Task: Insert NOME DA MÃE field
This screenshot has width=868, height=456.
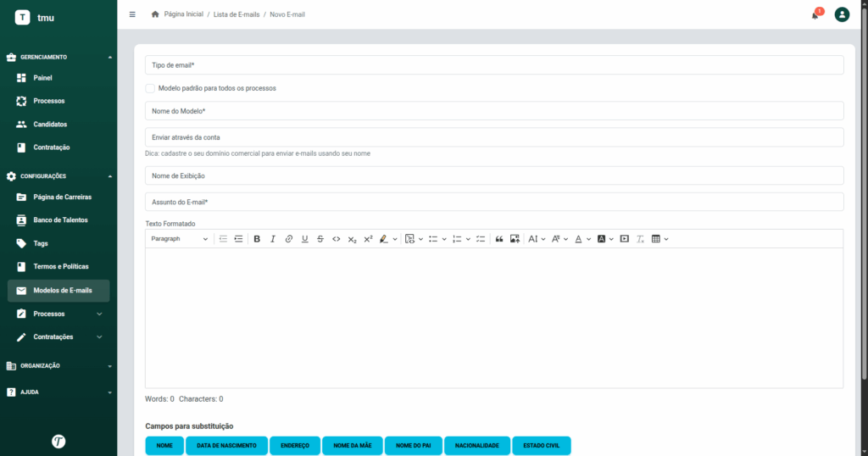Action: point(353,446)
